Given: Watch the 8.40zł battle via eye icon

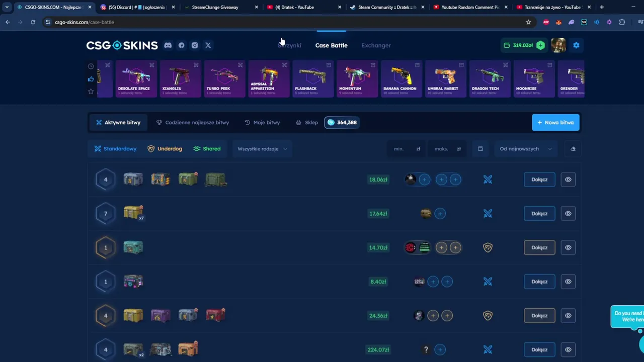Looking at the screenshot, I should (x=568, y=282).
